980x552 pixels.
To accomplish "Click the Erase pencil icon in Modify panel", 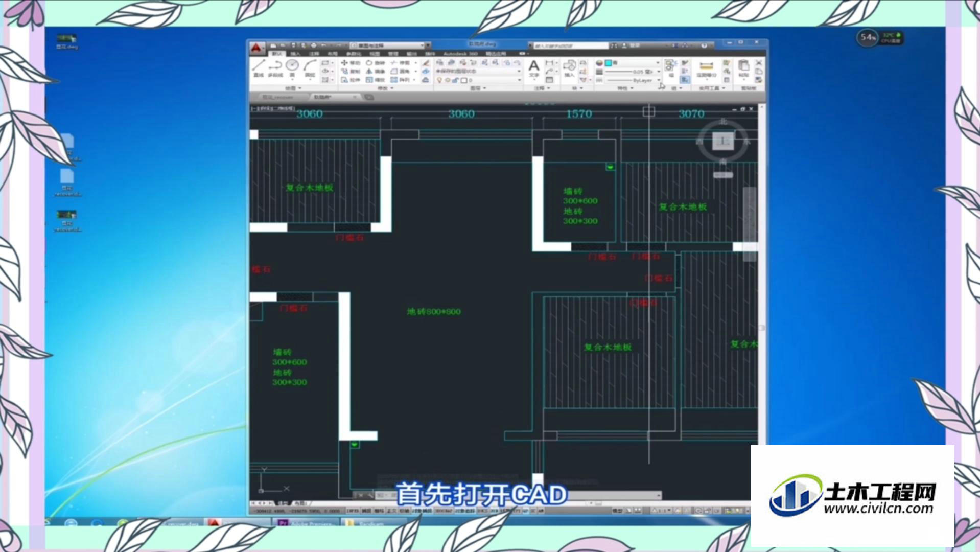I will click(426, 63).
